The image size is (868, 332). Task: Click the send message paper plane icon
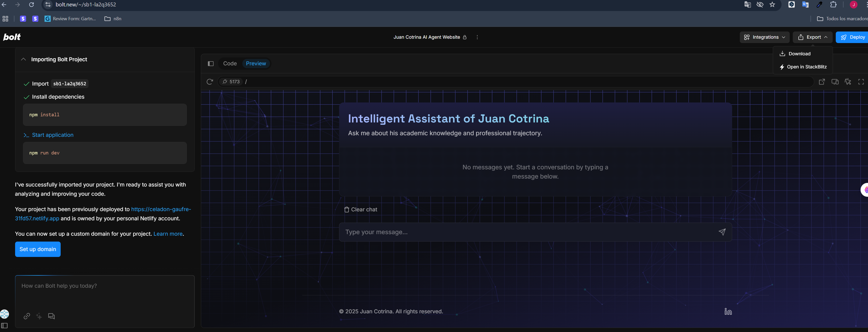tap(722, 232)
